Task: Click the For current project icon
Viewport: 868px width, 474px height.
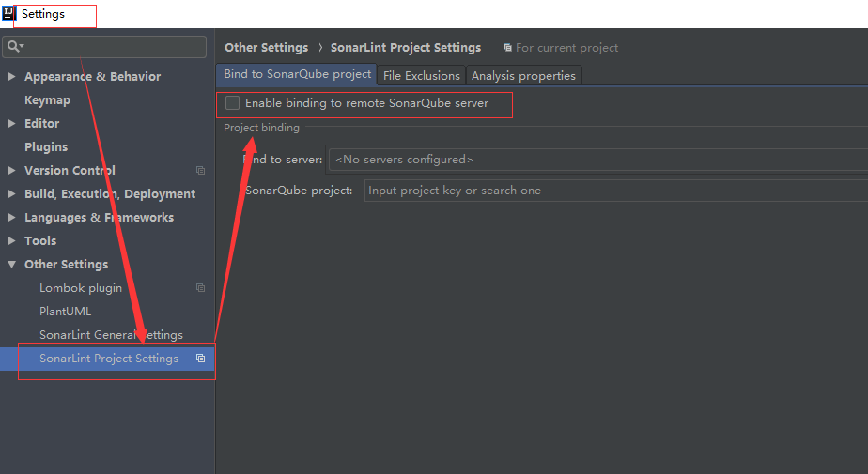Action: (x=507, y=48)
